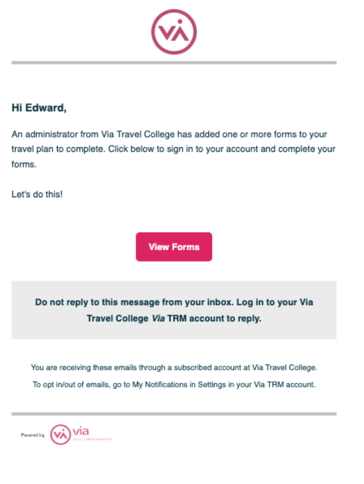Click the 'Hi Edward,' greeting heading
The height and width of the screenshot is (484, 364).
click(x=39, y=108)
